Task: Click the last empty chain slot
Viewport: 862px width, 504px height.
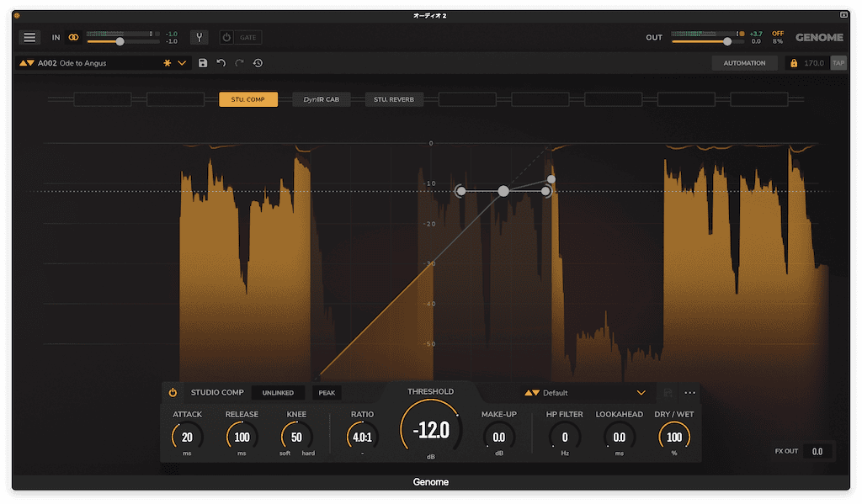Action: (759, 99)
